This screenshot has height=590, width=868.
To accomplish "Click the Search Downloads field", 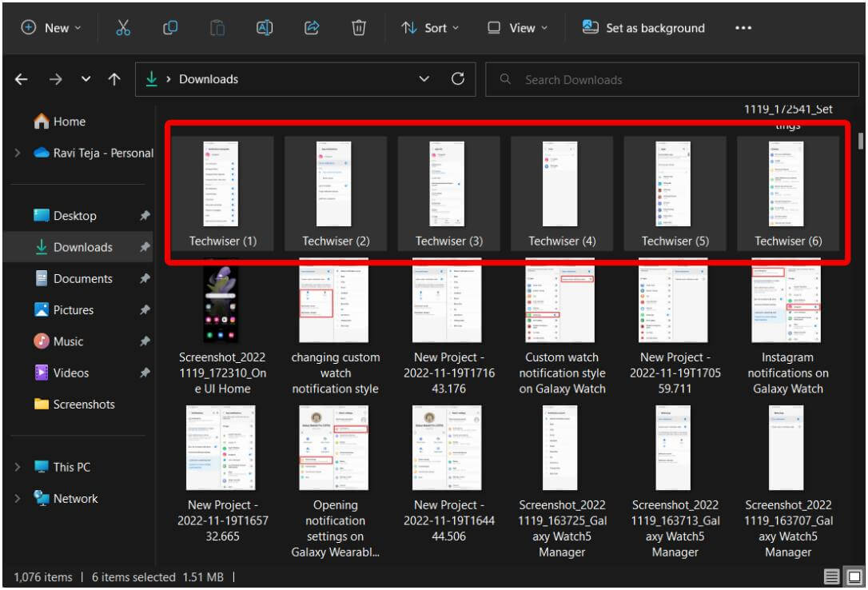I will pos(672,79).
